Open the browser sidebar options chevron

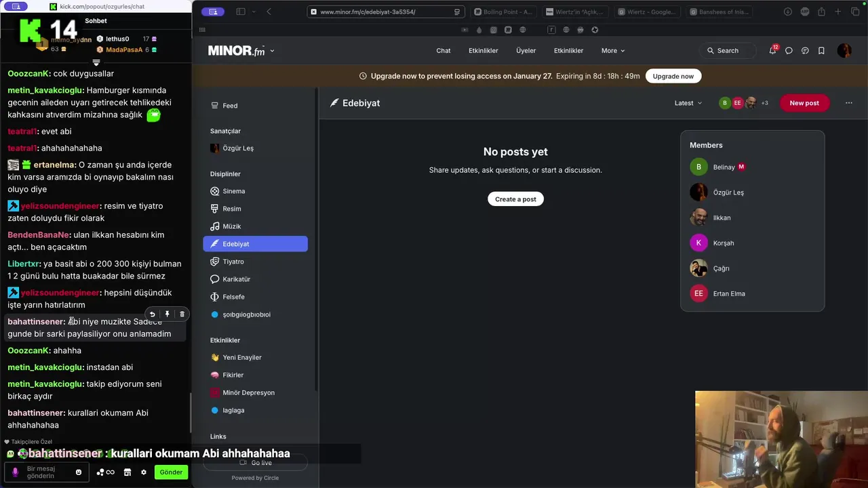(x=254, y=12)
